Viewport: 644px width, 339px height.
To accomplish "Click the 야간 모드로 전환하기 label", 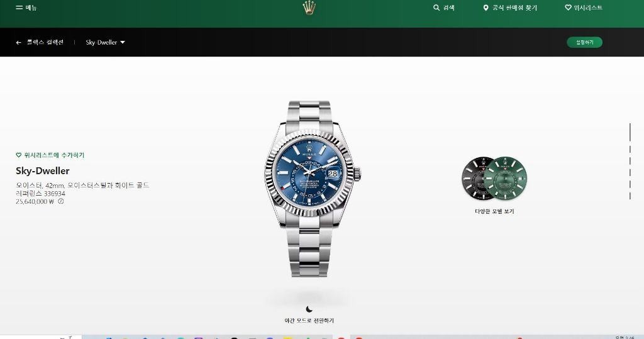I will point(309,321).
